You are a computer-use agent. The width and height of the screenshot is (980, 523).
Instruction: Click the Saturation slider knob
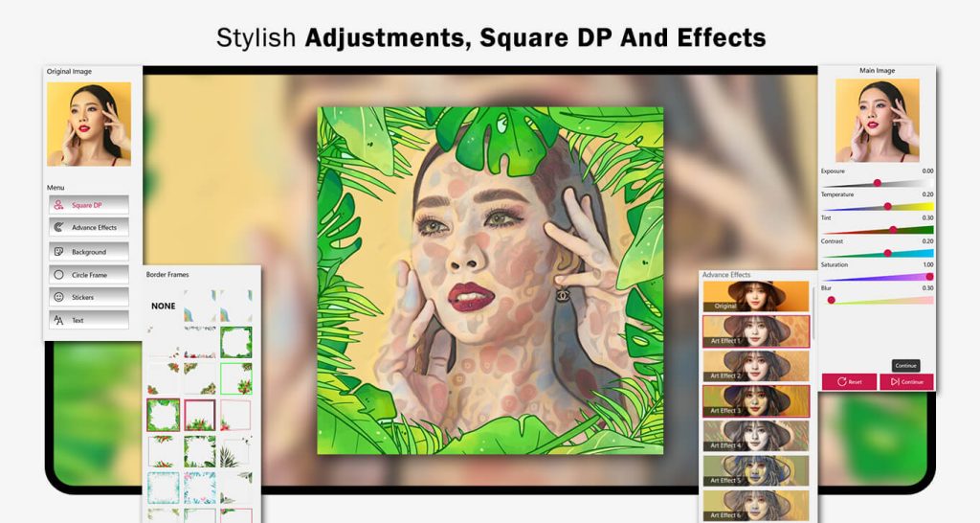929,277
